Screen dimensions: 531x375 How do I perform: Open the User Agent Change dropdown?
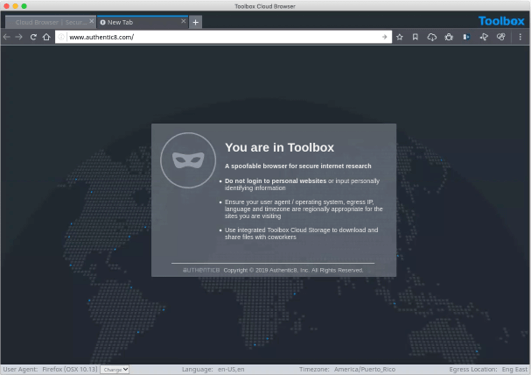115,369
